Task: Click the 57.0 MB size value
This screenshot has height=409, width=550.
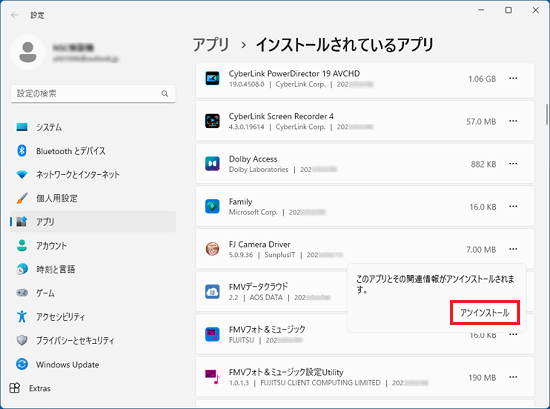Action: click(x=481, y=122)
